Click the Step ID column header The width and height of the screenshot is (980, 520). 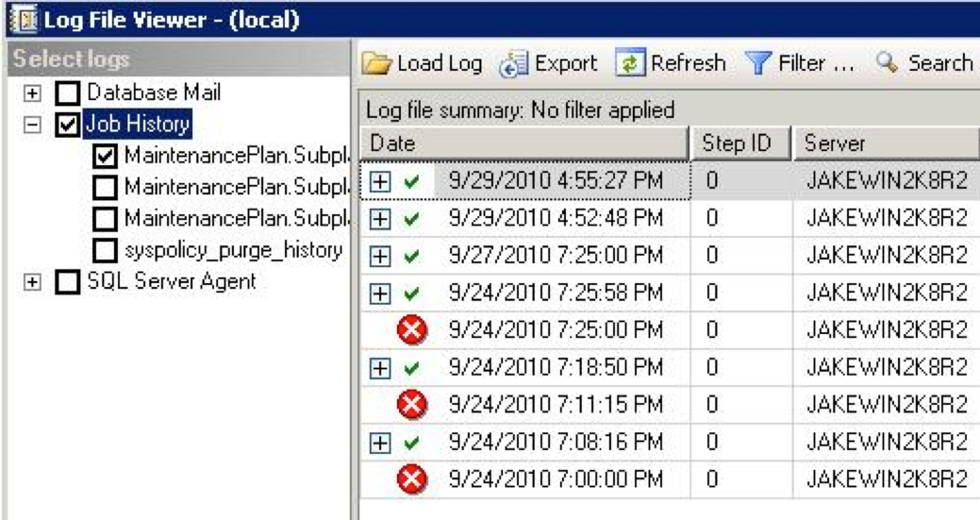(x=738, y=143)
